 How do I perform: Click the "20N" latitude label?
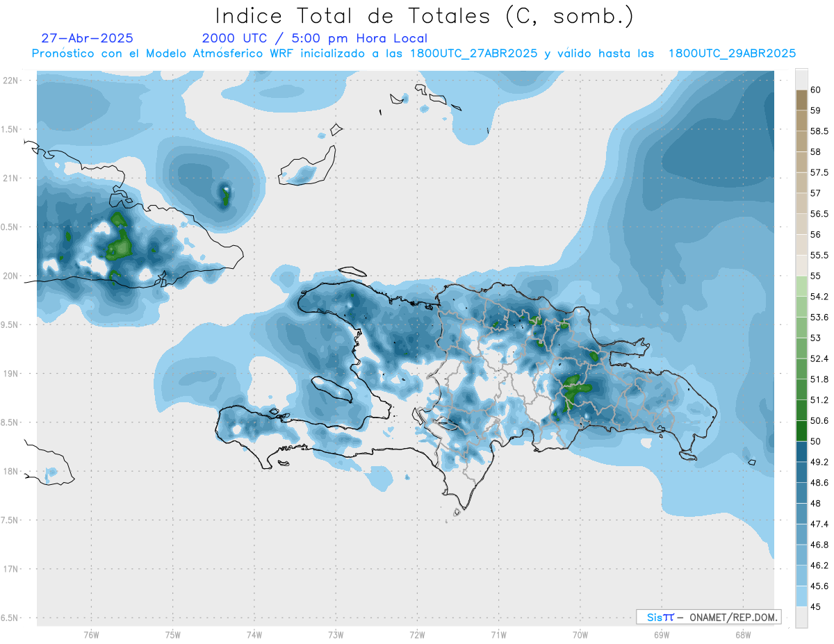point(11,276)
